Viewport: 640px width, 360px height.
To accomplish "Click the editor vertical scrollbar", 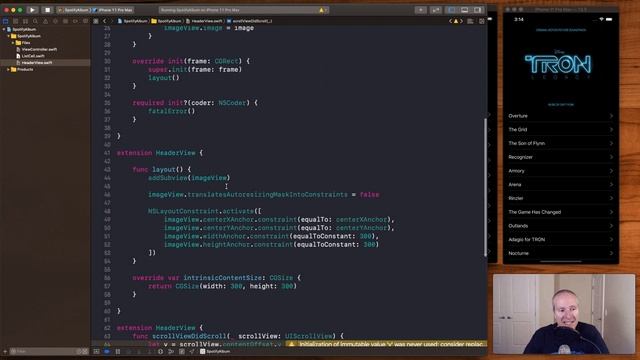I will pyautogui.click(x=485, y=187).
